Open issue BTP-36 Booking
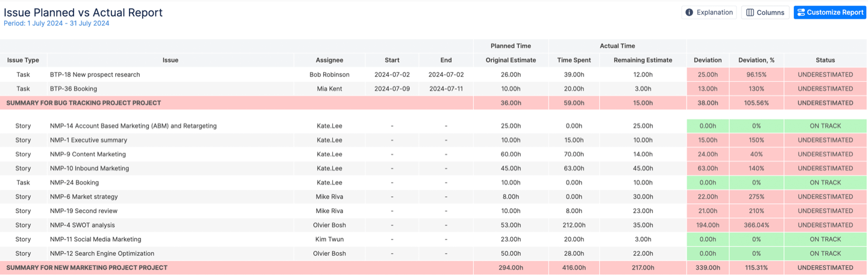Viewport: 868px width, 275px height. click(74, 88)
